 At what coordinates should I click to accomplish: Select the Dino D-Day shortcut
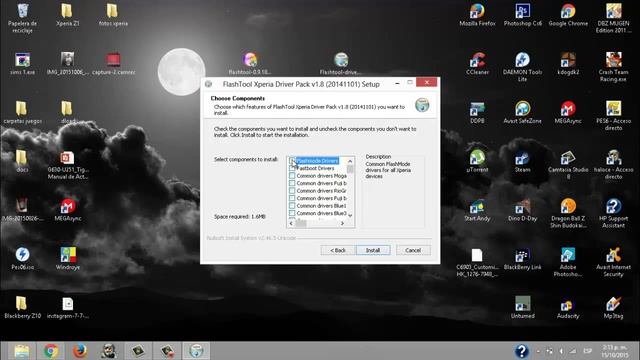click(x=522, y=210)
